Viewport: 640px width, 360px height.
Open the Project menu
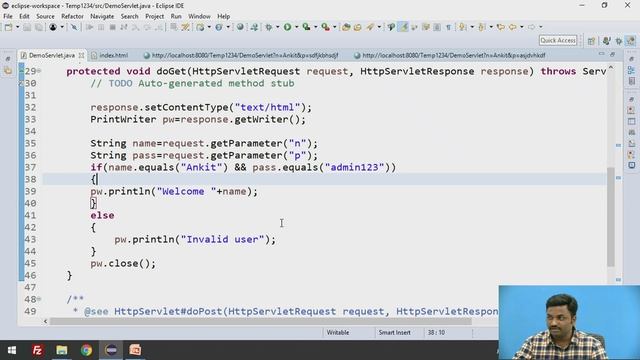(x=154, y=16)
